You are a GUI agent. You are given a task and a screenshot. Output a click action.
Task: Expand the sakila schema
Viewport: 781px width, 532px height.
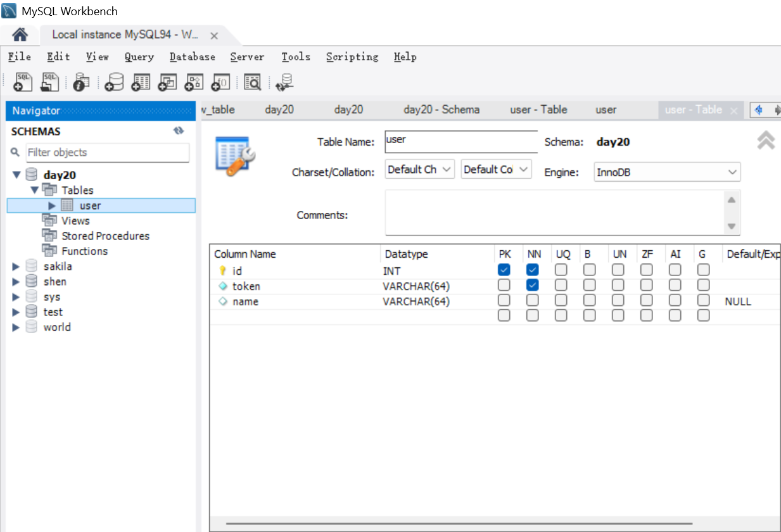click(x=16, y=266)
